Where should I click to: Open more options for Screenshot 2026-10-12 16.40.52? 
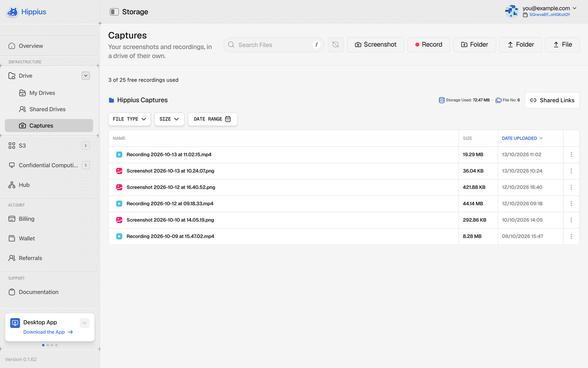571,187
